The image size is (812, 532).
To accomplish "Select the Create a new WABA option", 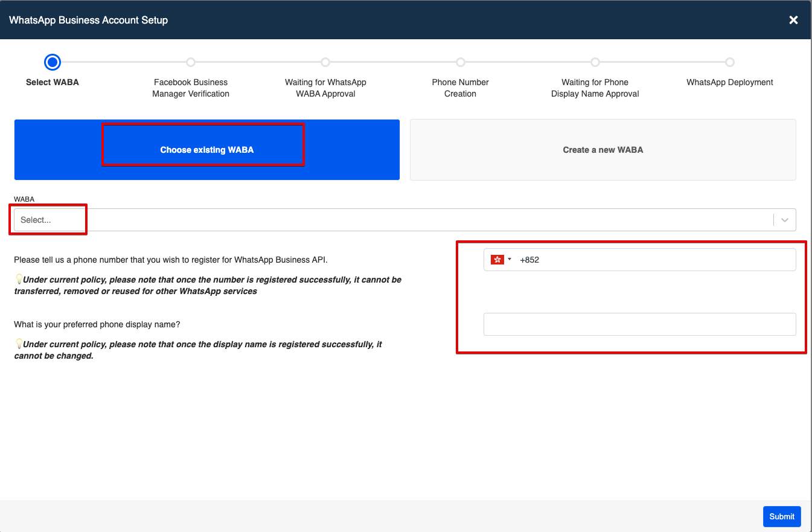I will click(603, 150).
